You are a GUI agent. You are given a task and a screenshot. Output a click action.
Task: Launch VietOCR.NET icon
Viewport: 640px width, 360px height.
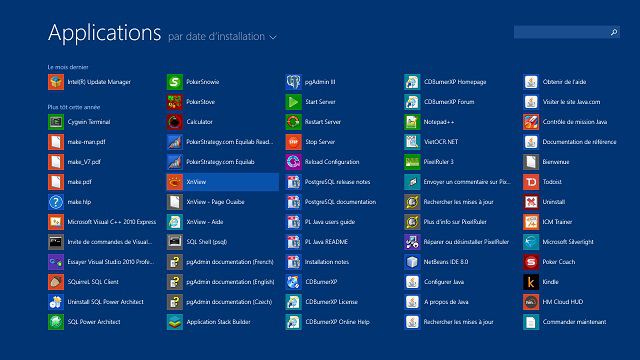(x=412, y=142)
